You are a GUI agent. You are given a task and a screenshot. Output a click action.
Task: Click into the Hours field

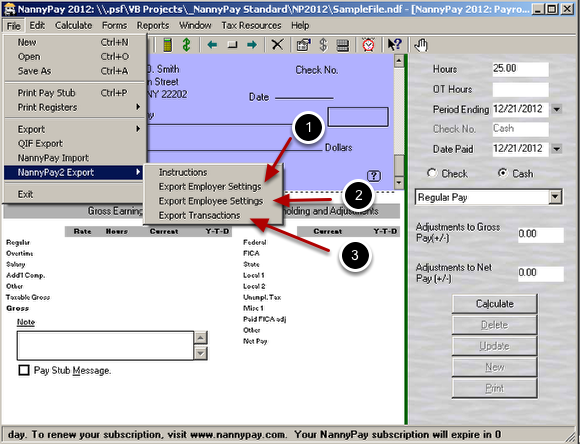[x=520, y=69]
